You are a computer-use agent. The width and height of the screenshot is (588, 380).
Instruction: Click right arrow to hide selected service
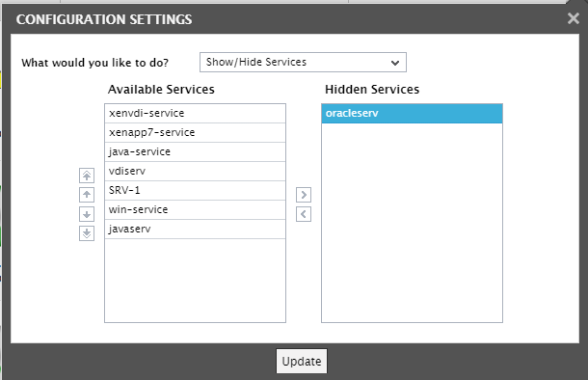[304, 195]
